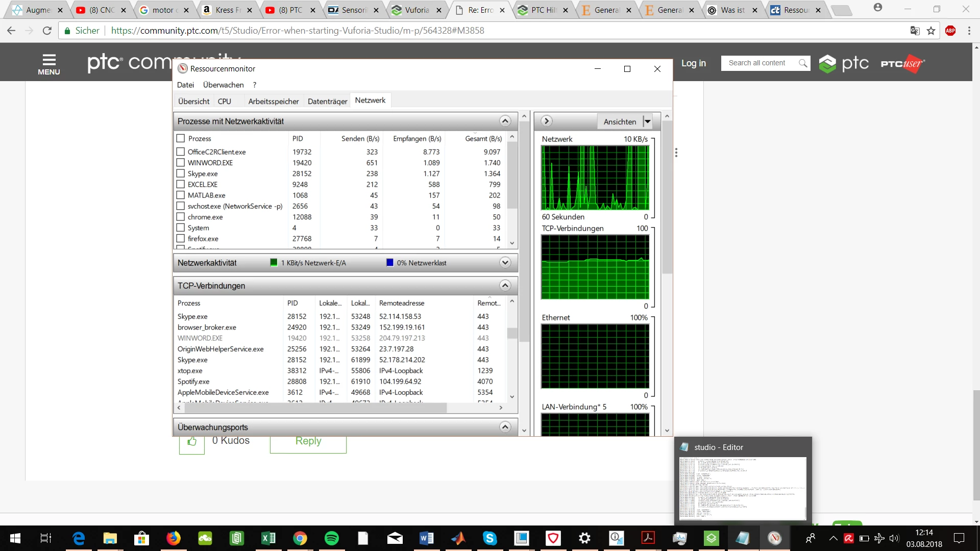Screen dimensions: 980x551
Task: Click the search magnifier icon
Action: [803, 63]
